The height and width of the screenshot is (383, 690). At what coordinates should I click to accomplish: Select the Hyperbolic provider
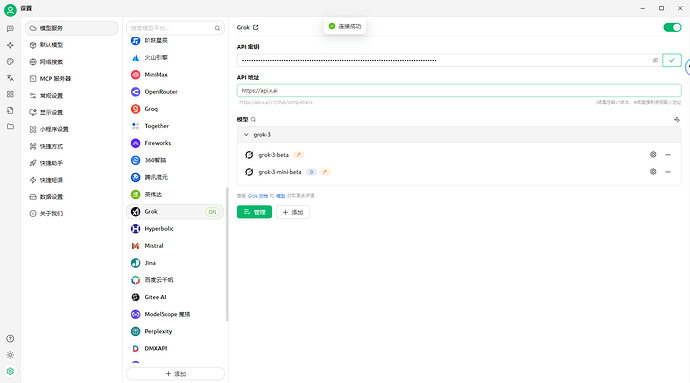tap(175, 229)
